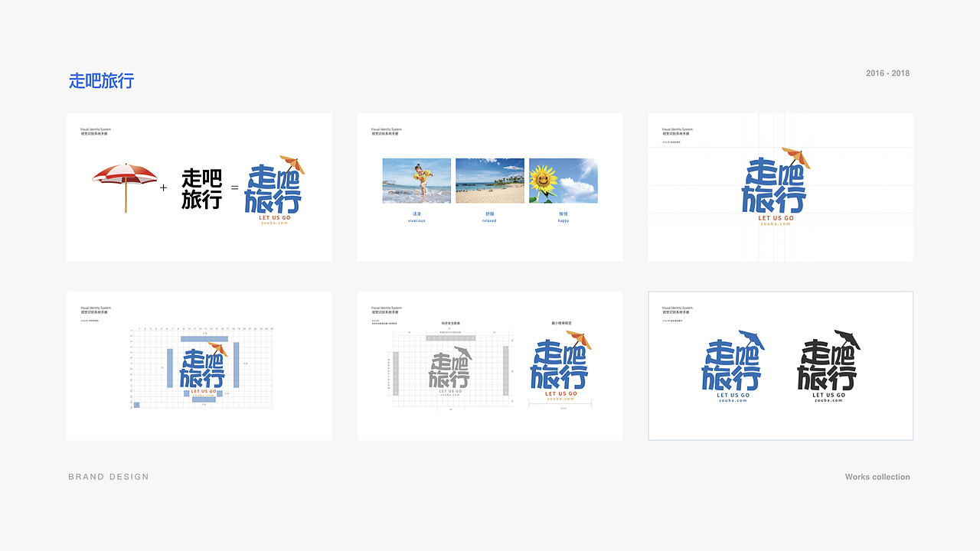Click the 最小使用规范 heading above color logo
Image resolution: width=980 pixels, height=551 pixels.
tap(561, 324)
